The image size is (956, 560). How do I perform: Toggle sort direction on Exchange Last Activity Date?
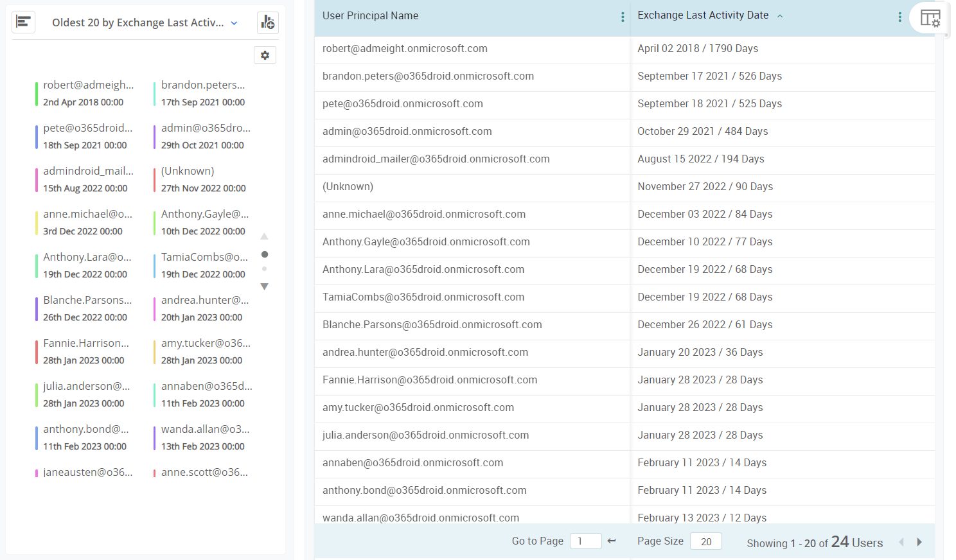click(x=779, y=15)
